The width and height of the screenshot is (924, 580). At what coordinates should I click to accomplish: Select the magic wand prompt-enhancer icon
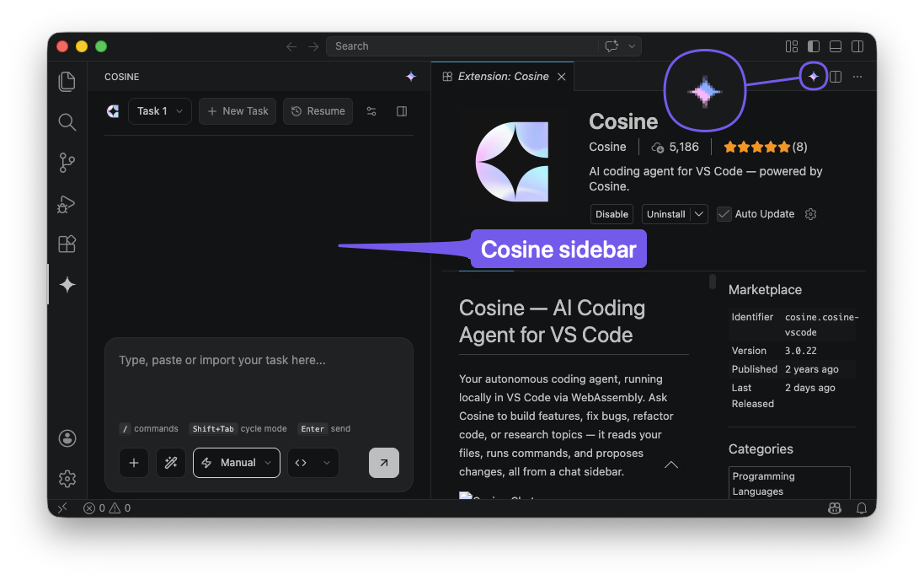171,462
